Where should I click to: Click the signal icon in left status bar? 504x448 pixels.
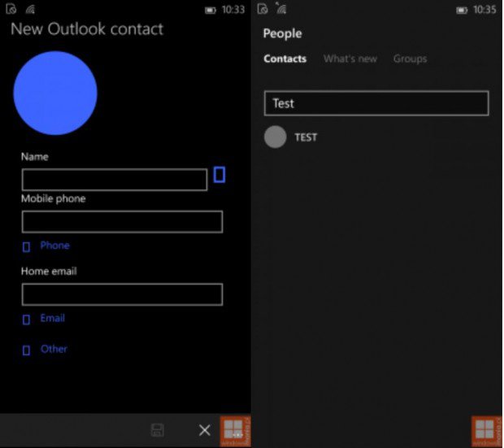tap(30, 9)
